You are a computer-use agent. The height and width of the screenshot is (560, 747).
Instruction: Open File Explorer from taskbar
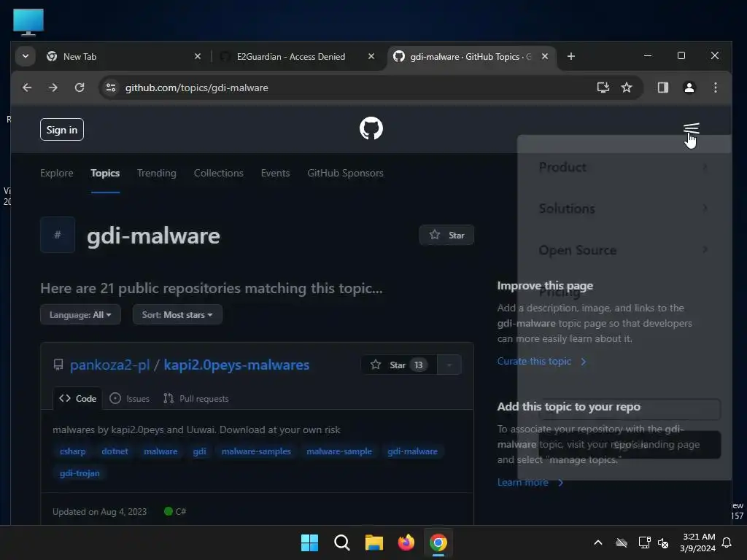pos(374,542)
